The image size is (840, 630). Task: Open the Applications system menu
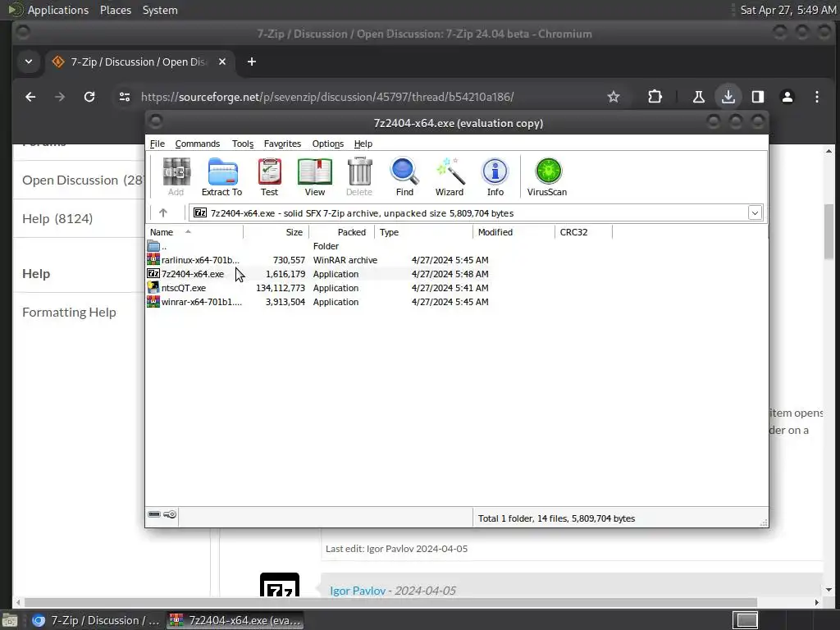[x=58, y=10]
